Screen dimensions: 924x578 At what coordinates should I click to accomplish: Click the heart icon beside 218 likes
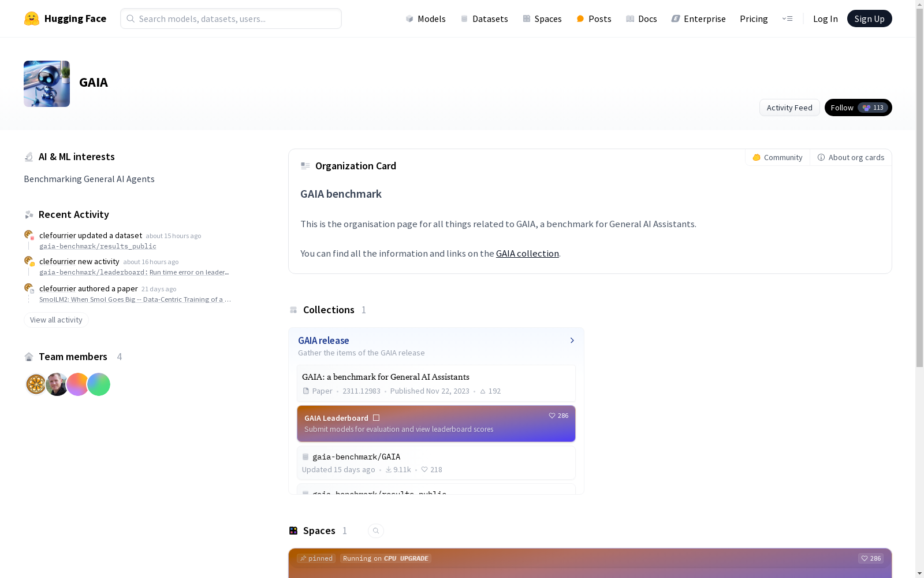424,469
